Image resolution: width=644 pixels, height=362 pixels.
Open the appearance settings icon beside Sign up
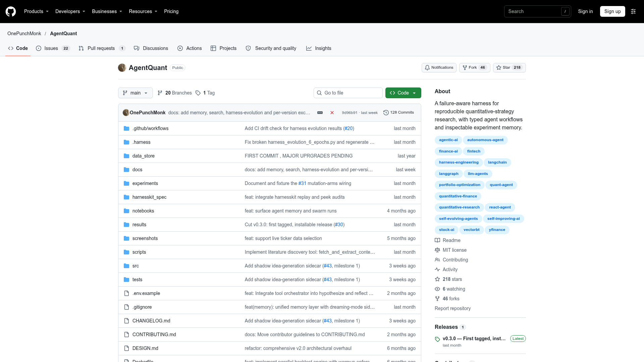click(633, 11)
